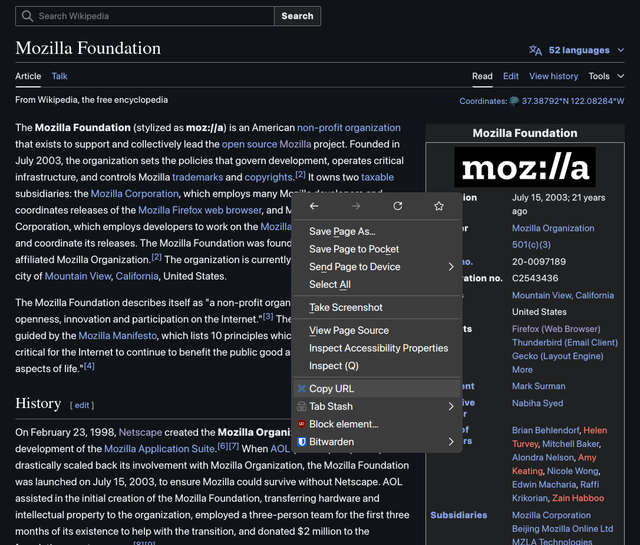The height and width of the screenshot is (545, 640).
Task: Open Mozilla Organization infobox link
Action: 553,228
